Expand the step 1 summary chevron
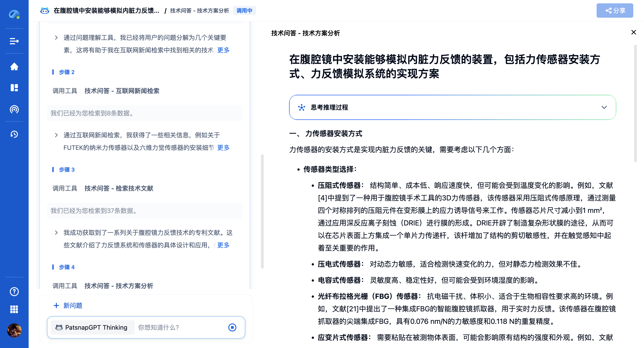 tap(56, 38)
